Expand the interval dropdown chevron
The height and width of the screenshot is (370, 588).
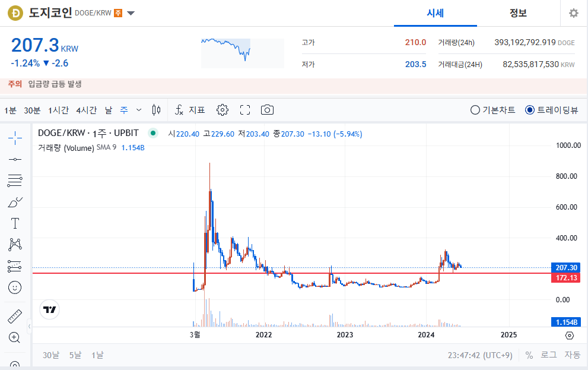click(x=139, y=110)
